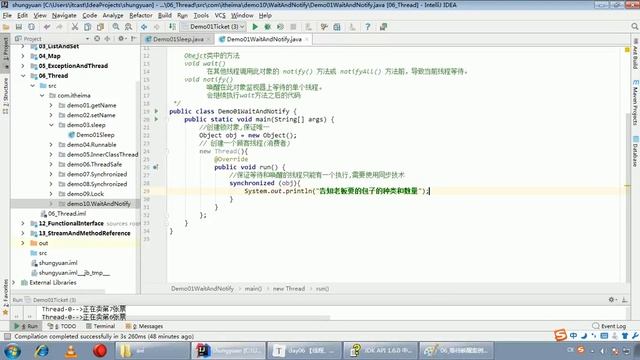Click the Redo toolbar icon

click(60, 27)
